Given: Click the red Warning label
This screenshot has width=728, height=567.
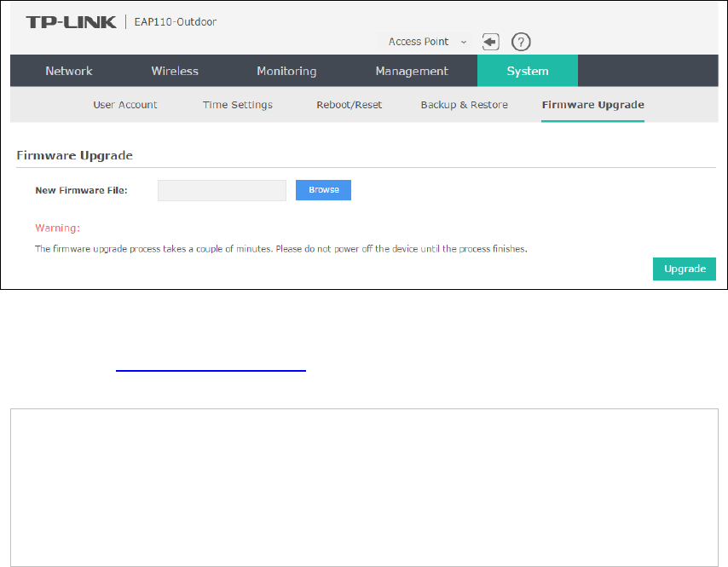Looking at the screenshot, I should 58,228.
